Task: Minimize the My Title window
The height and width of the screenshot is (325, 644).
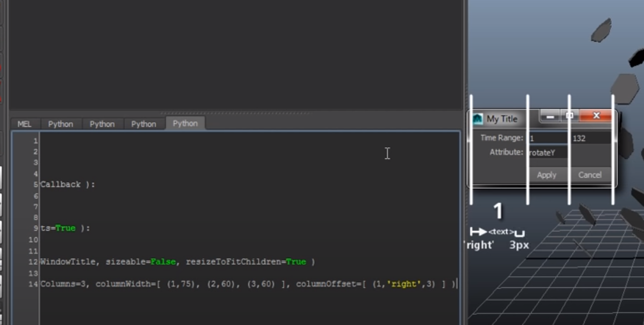Action: coord(551,115)
